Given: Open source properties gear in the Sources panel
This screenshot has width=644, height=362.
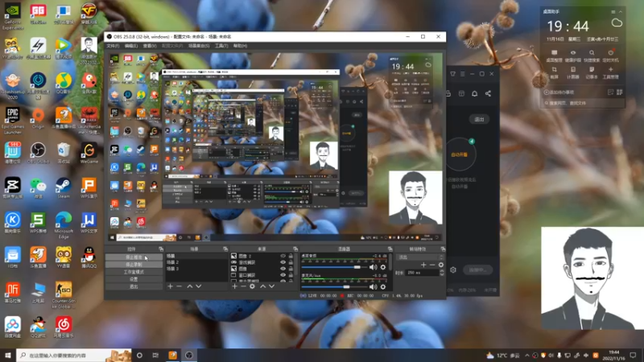Looking at the screenshot, I should click(x=252, y=286).
